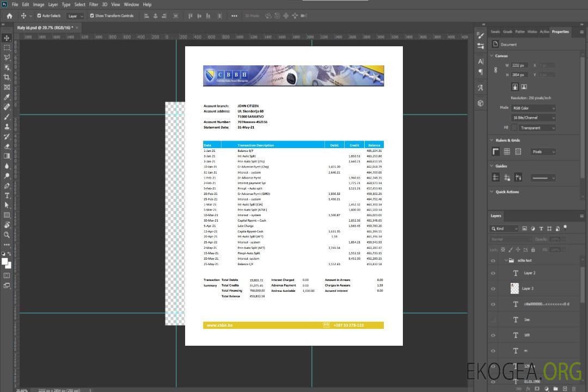
Task: Open the '16 Bits/Channel' dropdown
Action: tap(534, 118)
